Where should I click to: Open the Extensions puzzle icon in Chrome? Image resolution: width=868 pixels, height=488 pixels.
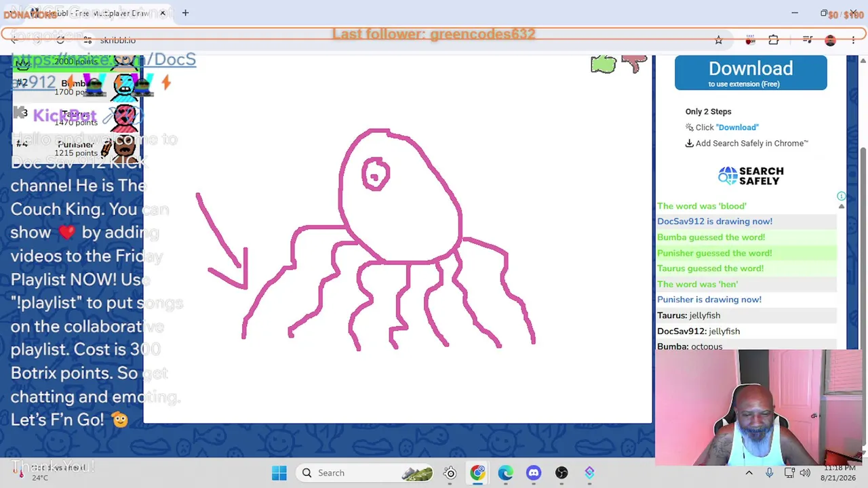point(774,40)
